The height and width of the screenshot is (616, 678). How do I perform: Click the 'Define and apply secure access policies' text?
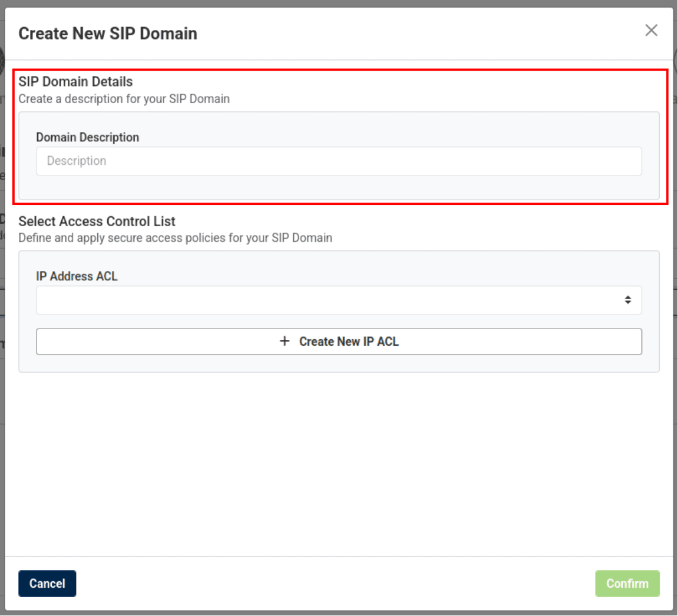175,238
